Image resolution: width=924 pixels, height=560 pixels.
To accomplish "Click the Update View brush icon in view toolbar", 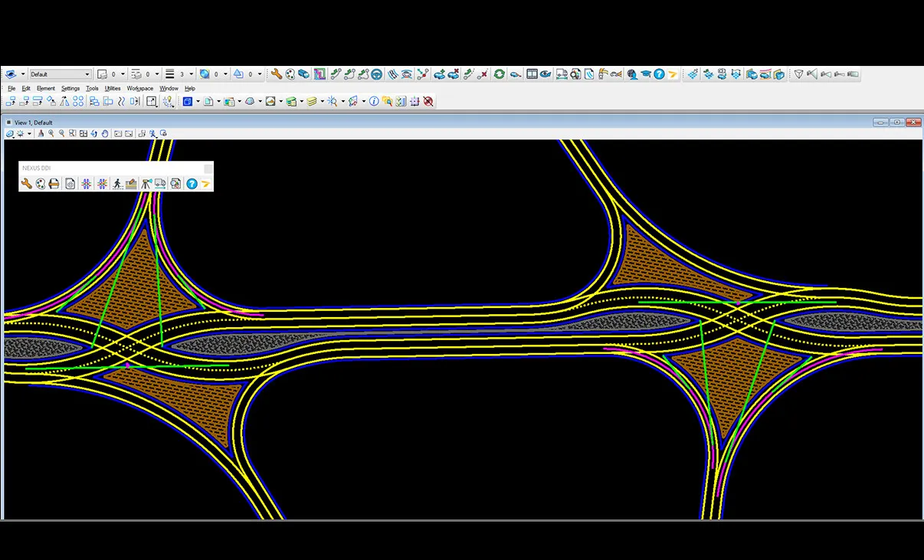I will pos(41,133).
